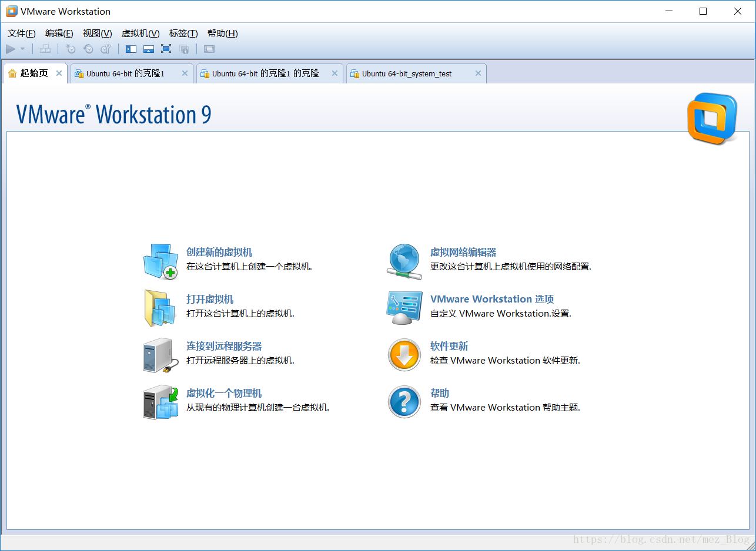Open the 标签(T) menu
756x551 pixels.
tap(183, 33)
